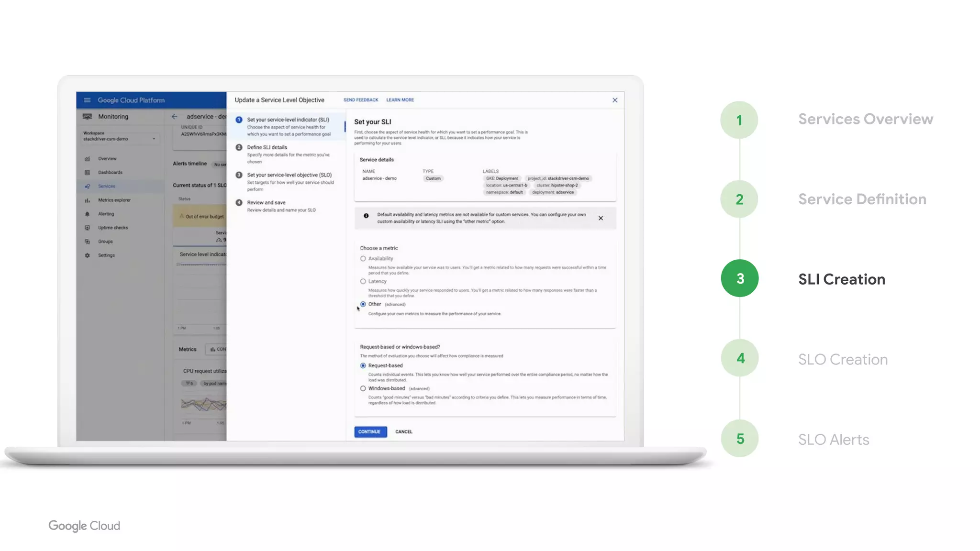Open Uptime checks in the sidebar
Image resolution: width=980 pixels, height=551 pixels.
[x=113, y=228]
